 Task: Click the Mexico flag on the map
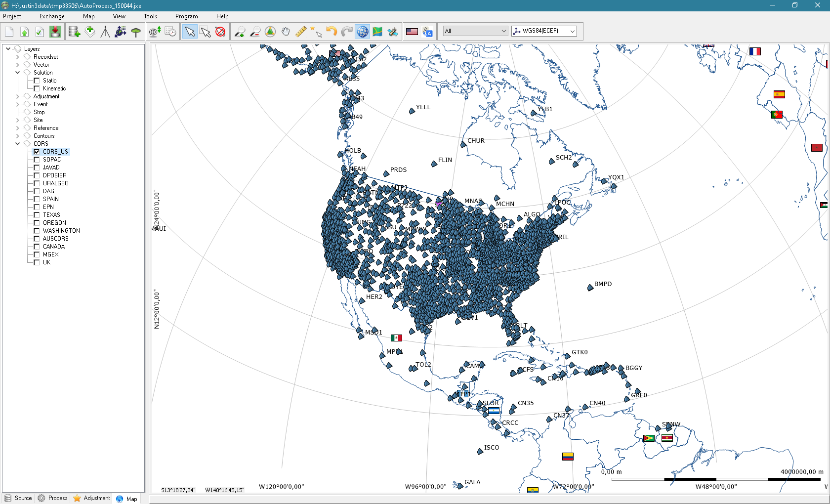[x=396, y=338]
